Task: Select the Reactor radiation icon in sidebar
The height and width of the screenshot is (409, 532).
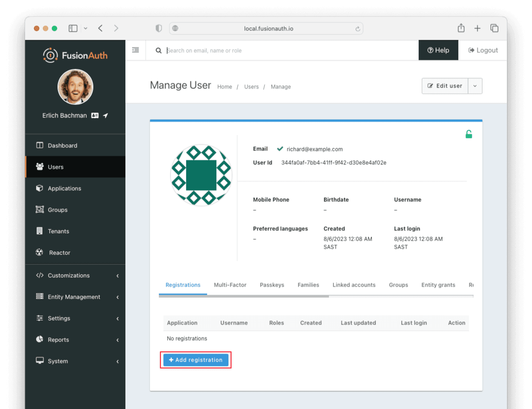Action: [39, 252]
